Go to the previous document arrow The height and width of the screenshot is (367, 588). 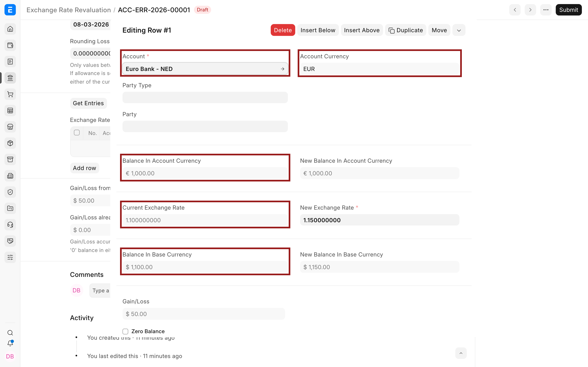515,10
